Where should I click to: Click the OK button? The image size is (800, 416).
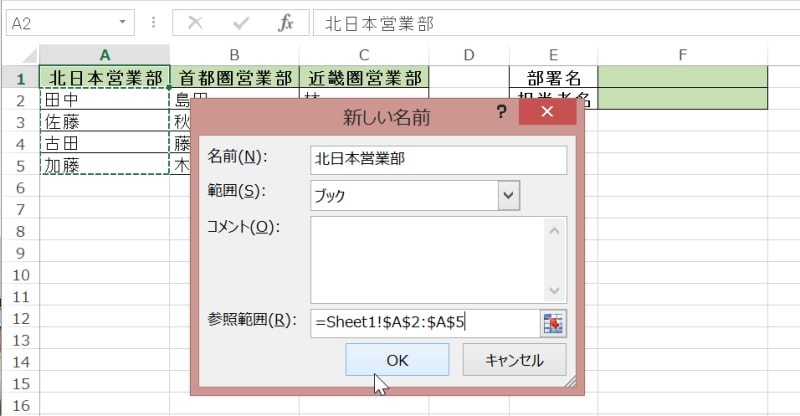click(397, 360)
